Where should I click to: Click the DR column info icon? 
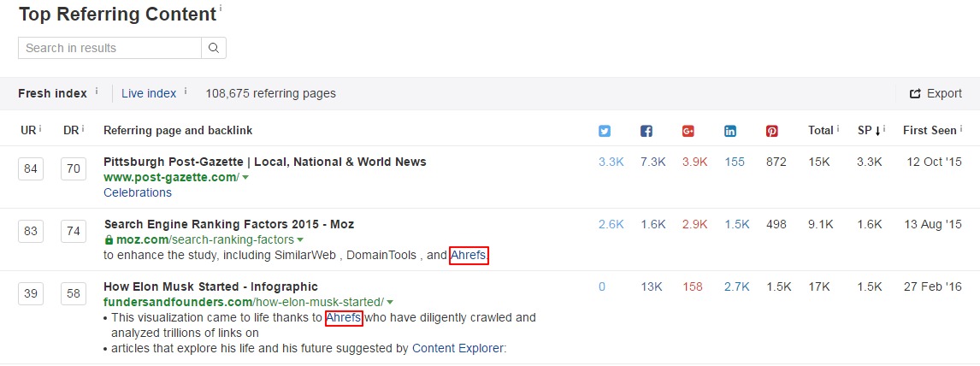pyautogui.click(x=82, y=128)
